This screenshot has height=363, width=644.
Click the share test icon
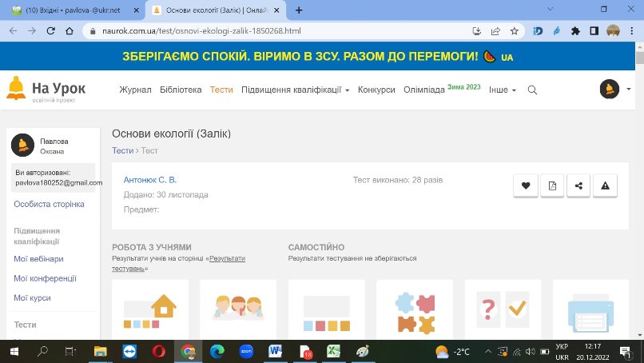click(578, 185)
